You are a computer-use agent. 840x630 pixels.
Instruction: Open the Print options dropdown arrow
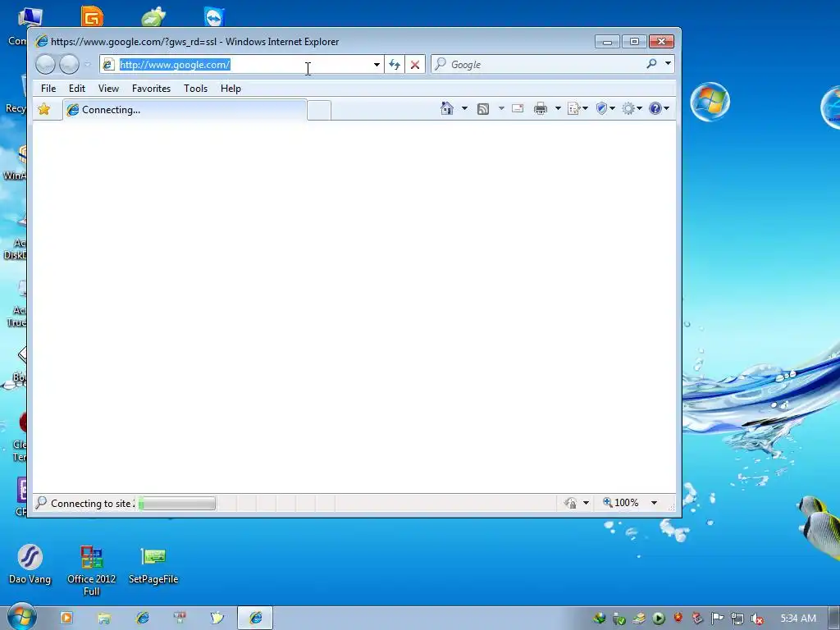pyautogui.click(x=558, y=109)
